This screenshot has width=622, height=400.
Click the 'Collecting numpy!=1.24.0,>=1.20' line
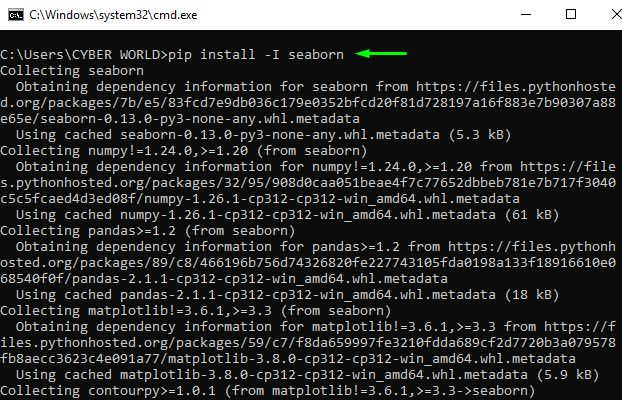pyautogui.click(x=184, y=151)
